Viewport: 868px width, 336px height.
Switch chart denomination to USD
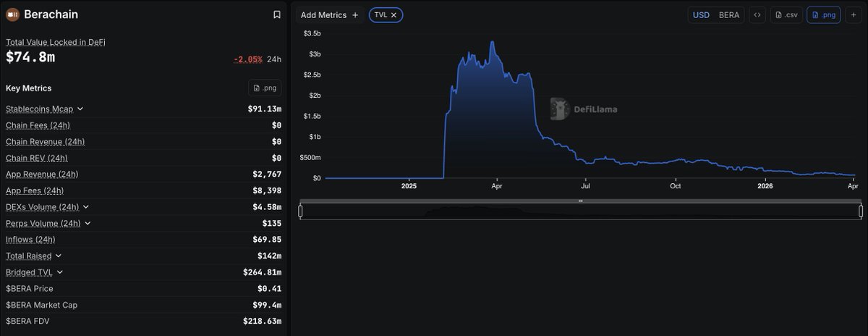701,14
